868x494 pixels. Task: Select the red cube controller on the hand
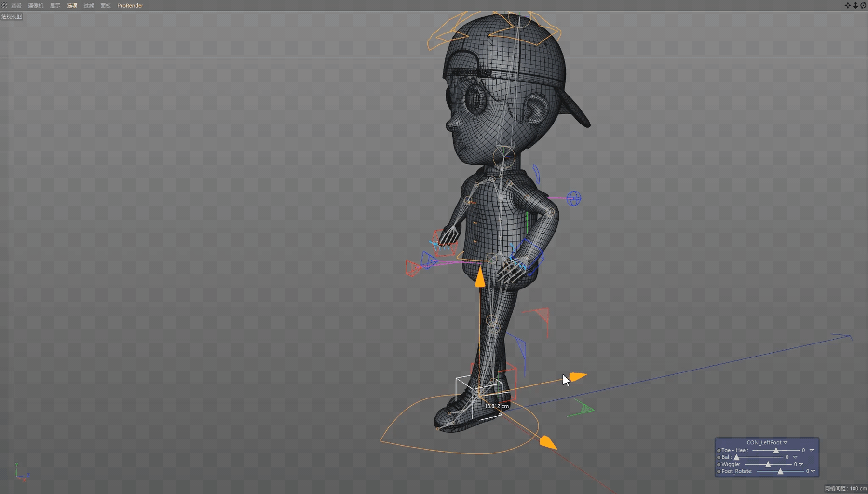tap(444, 243)
